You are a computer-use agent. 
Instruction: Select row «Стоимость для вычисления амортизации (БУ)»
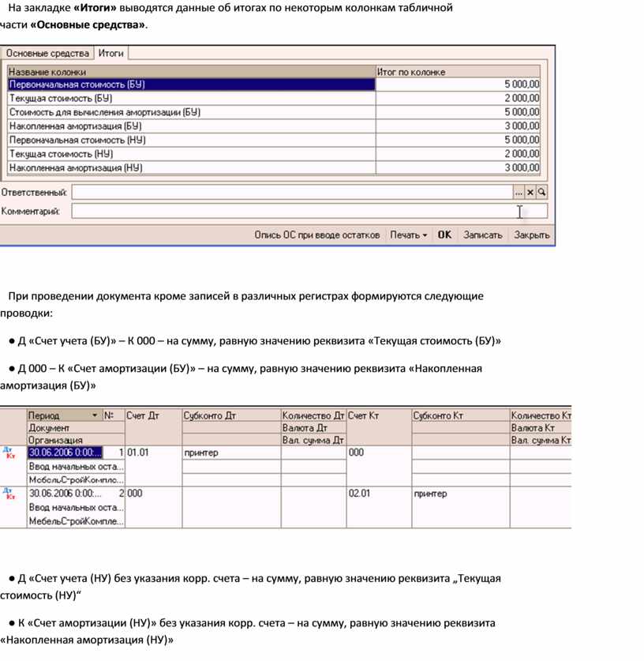click(x=274, y=112)
